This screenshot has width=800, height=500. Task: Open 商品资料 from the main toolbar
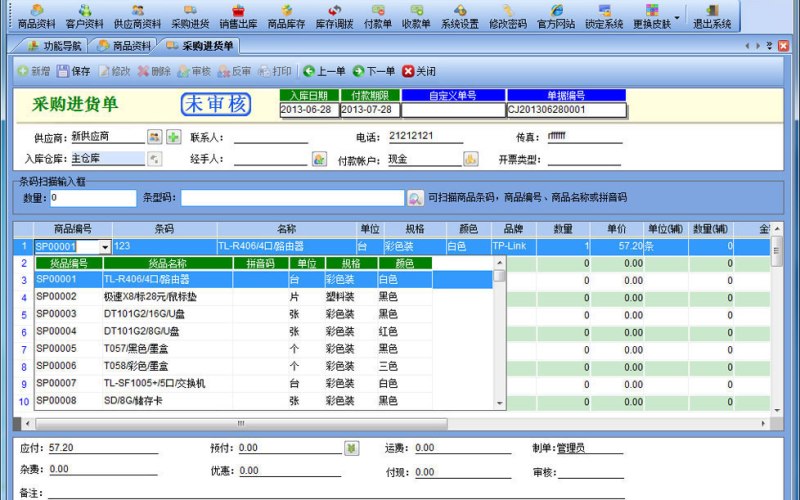tap(36, 16)
